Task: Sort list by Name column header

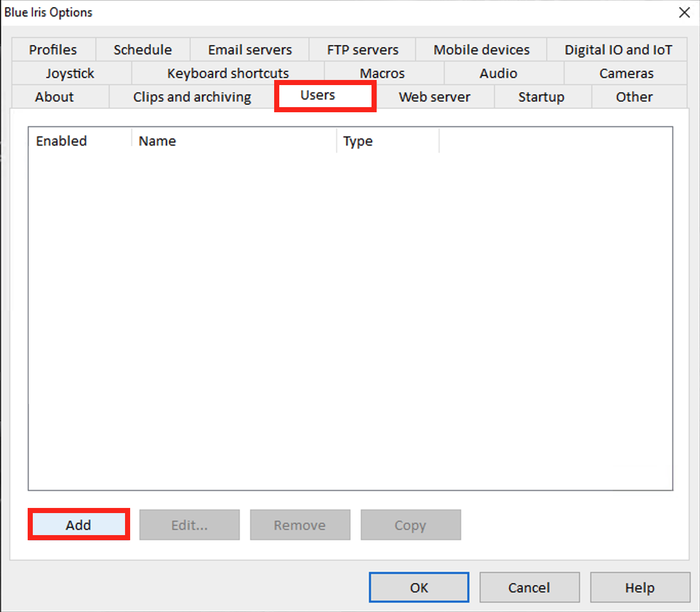Action: point(234,141)
